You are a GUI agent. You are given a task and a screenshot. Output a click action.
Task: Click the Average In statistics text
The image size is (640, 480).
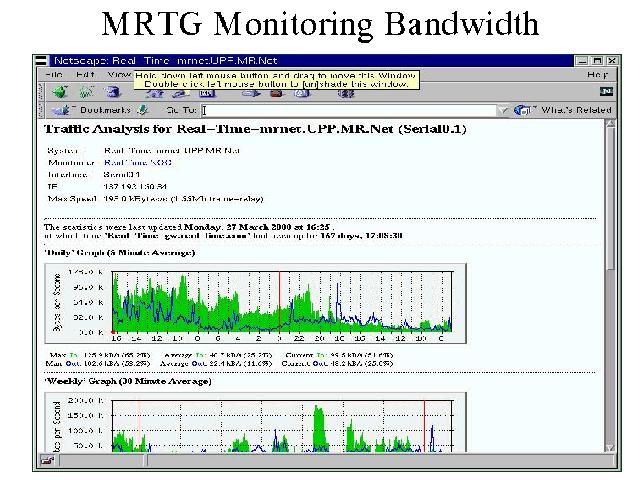point(218,355)
